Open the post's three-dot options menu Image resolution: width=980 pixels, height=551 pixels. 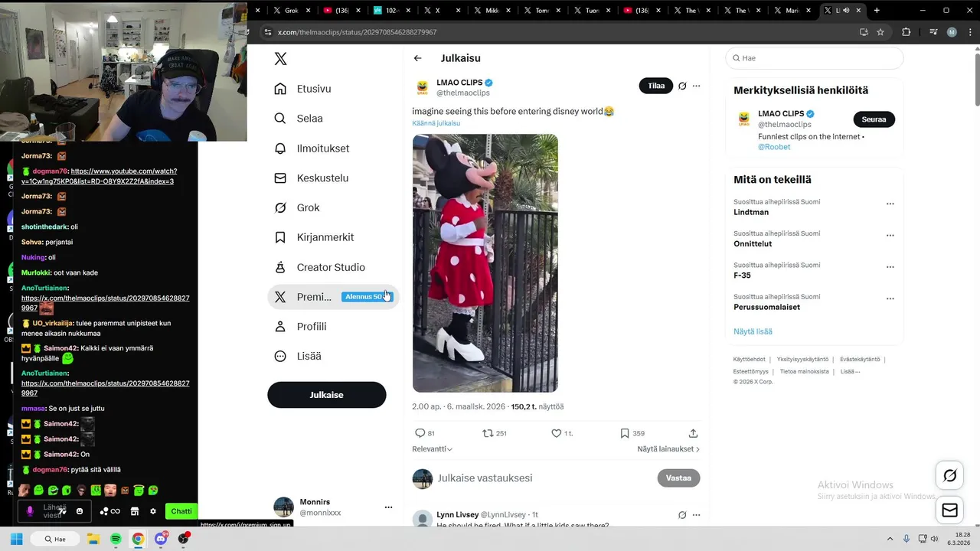(x=696, y=86)
